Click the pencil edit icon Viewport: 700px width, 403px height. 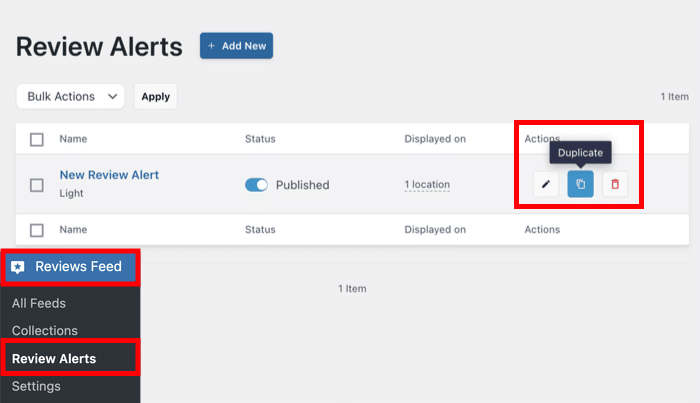tap(546, 184)
